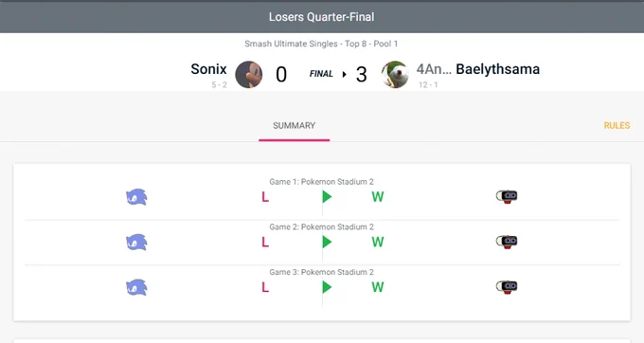The image size is (644, 343).
Task: Open the RULES link
Action: click(x=617, y=126)
